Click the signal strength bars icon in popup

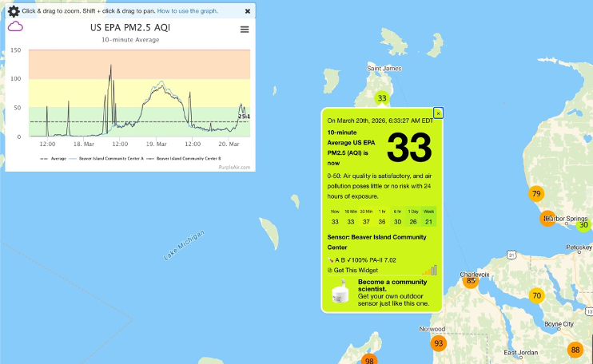pos(430,270)
